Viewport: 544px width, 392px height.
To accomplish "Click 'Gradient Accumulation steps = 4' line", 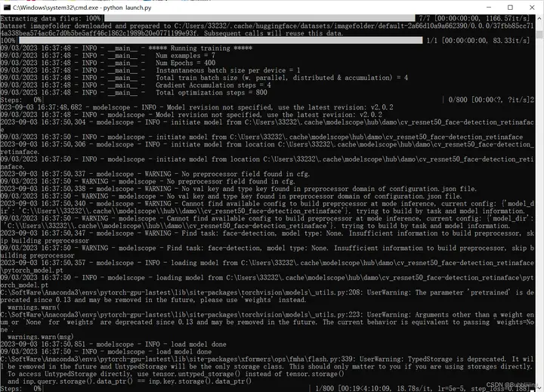I will pos(213,85).
